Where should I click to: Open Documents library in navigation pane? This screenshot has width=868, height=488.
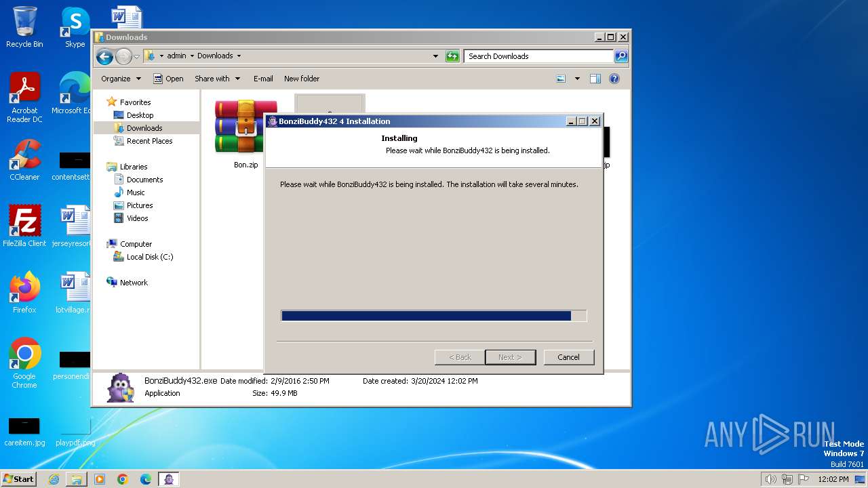tap(144, 180)
